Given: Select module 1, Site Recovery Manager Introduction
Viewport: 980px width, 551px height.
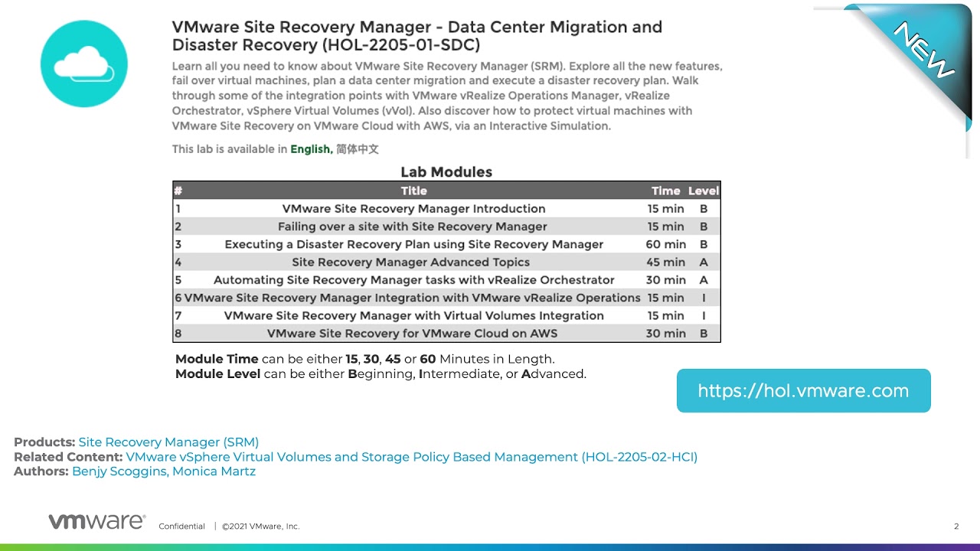Looking at the screenshot, I should [413, 208].
